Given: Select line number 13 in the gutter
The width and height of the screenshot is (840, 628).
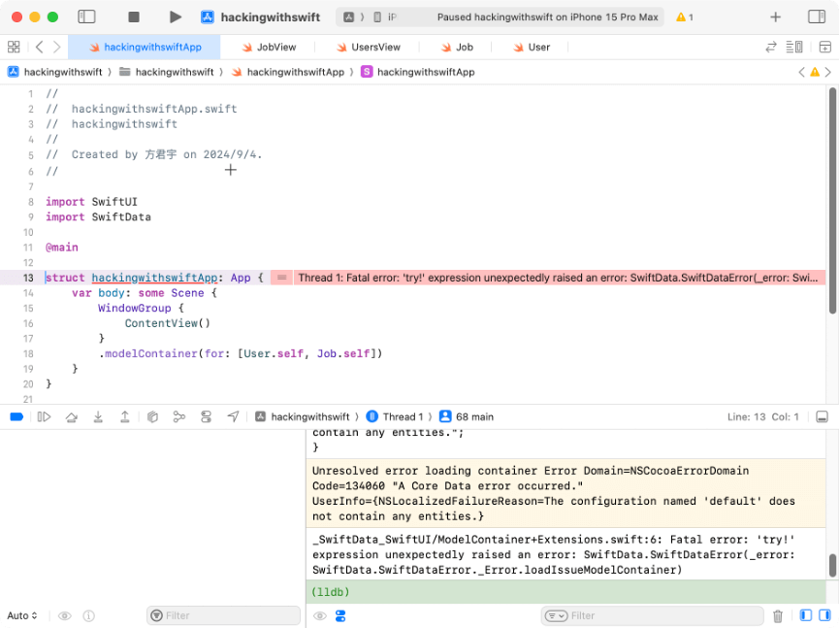Looking at the screenshot, I should coord(28,278).
